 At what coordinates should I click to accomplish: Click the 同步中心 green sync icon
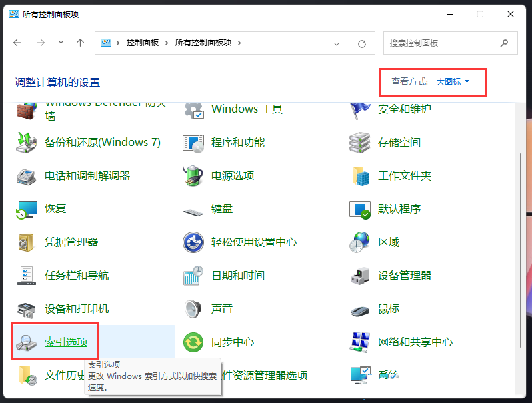tap(193, 342)
